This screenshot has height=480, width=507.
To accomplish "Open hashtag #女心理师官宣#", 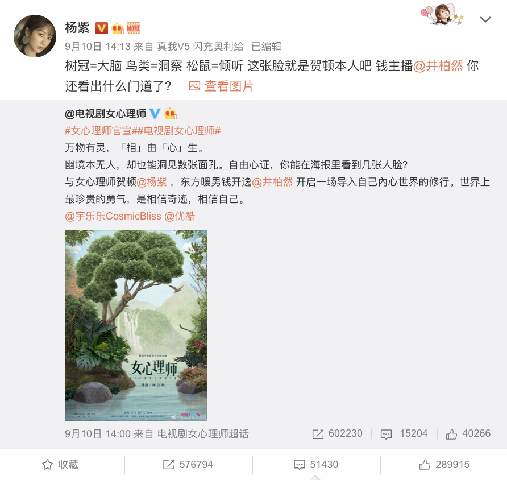I will tap(100, 131).
